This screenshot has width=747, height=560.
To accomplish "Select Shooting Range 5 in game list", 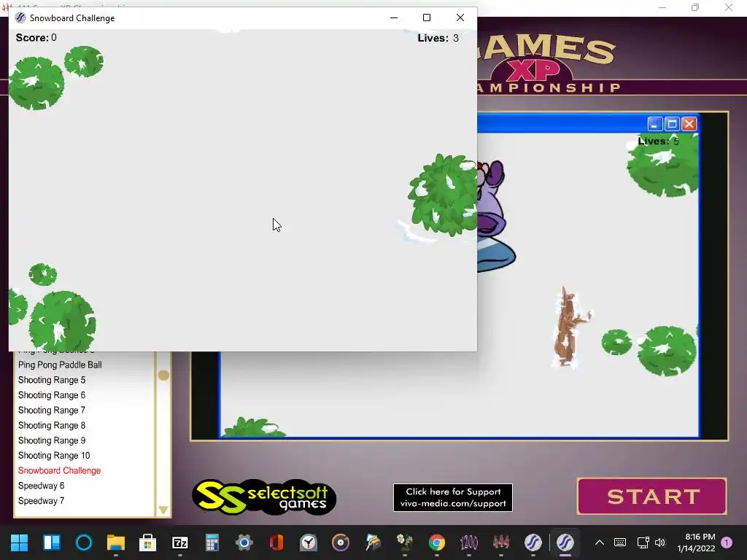I will [x=52, y=380].
